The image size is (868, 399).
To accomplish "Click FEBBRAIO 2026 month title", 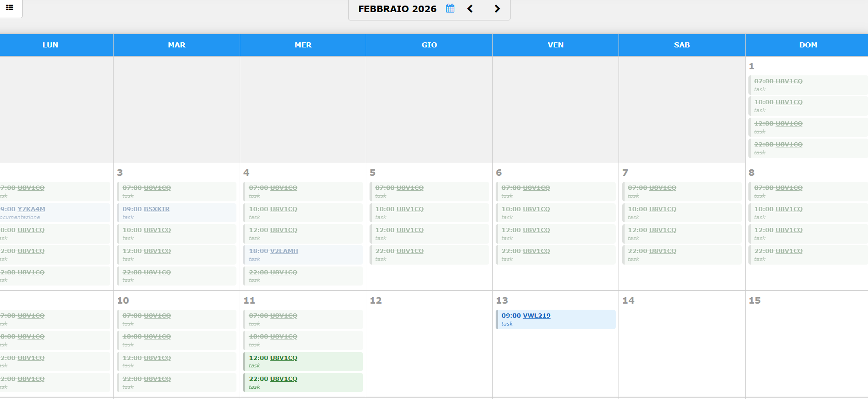I will tap(397, 9).
